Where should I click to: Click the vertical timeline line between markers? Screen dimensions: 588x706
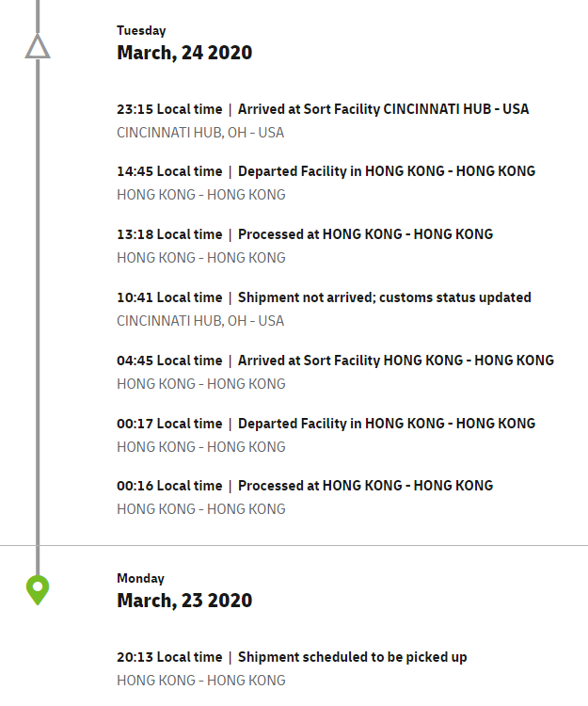pyautogui.click(x=38, y=311)
